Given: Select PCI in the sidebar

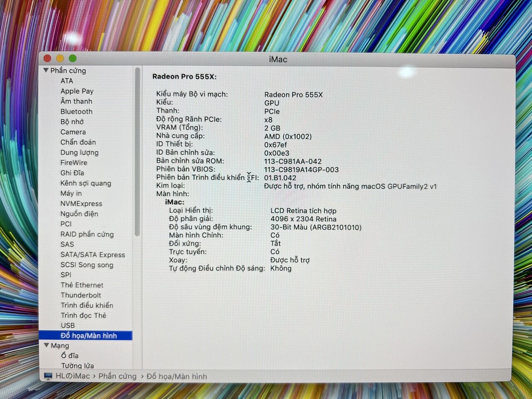Looking at the screenshot, I should point(66,224).
